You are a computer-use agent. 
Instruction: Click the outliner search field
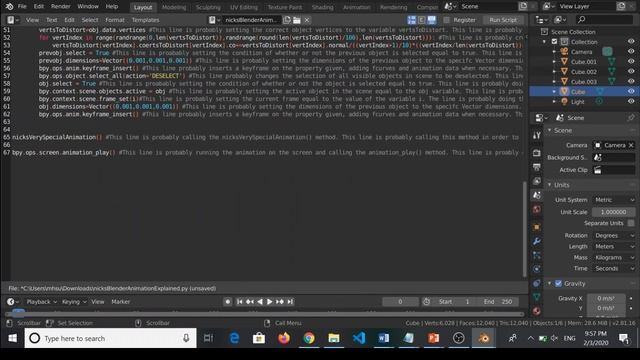tap(604, 20)
